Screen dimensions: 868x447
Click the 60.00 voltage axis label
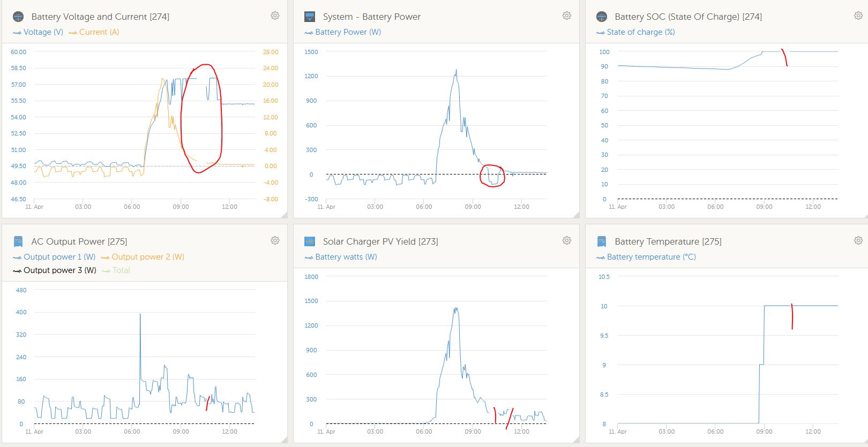pyautogui.click(x=18, y=52)
